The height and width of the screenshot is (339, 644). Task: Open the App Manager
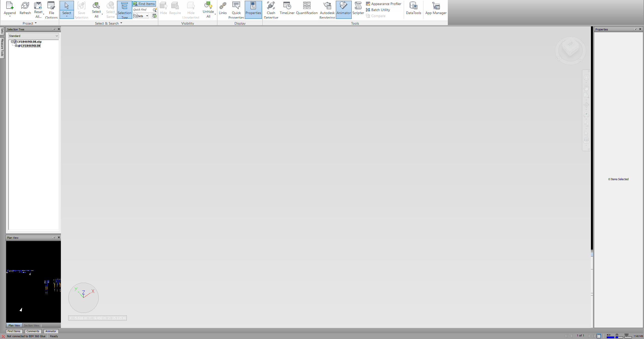pos(435,8)
